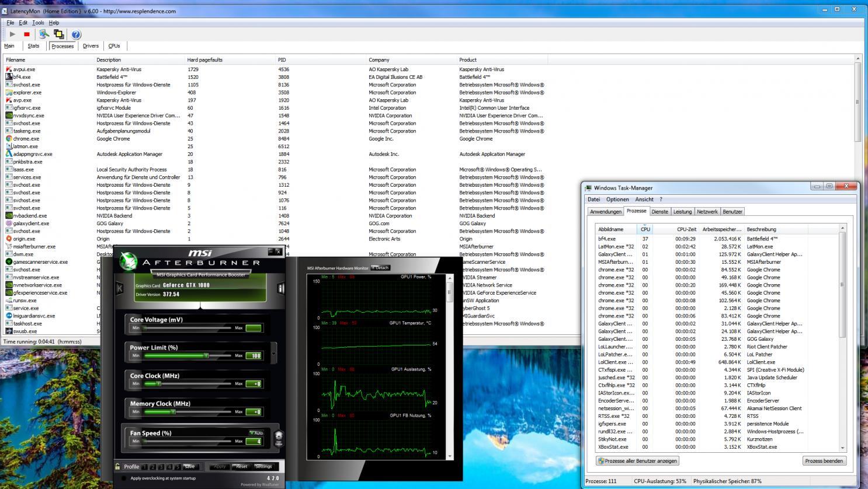868x489 pixels.
Task: Click the Afterburner Apply button
Action: [x=220, y=467]
